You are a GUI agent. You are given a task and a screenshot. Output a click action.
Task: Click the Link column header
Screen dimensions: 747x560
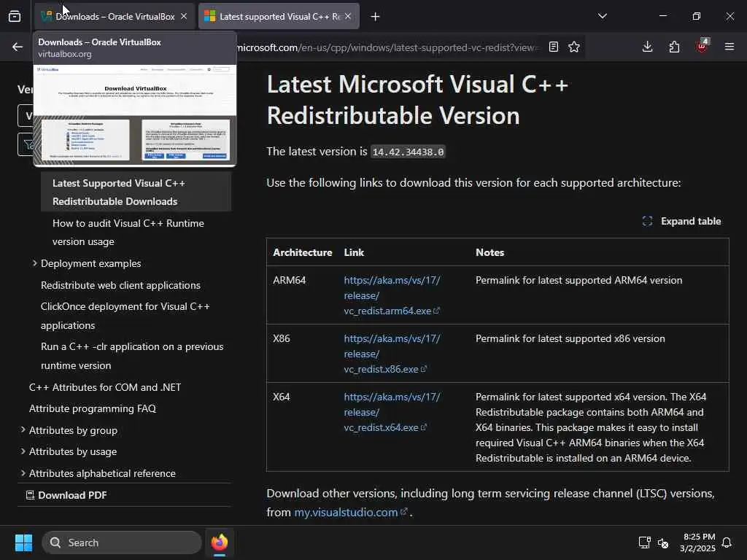coord(354,252)
